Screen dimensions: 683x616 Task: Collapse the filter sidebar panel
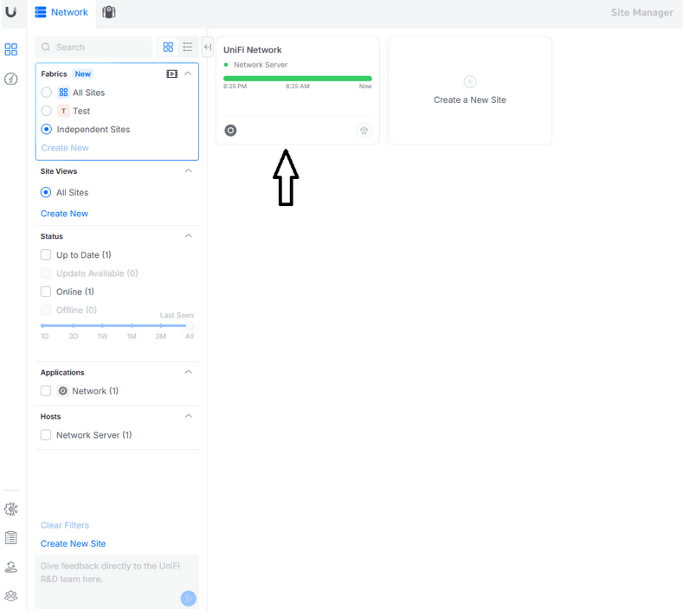[208, 47]
